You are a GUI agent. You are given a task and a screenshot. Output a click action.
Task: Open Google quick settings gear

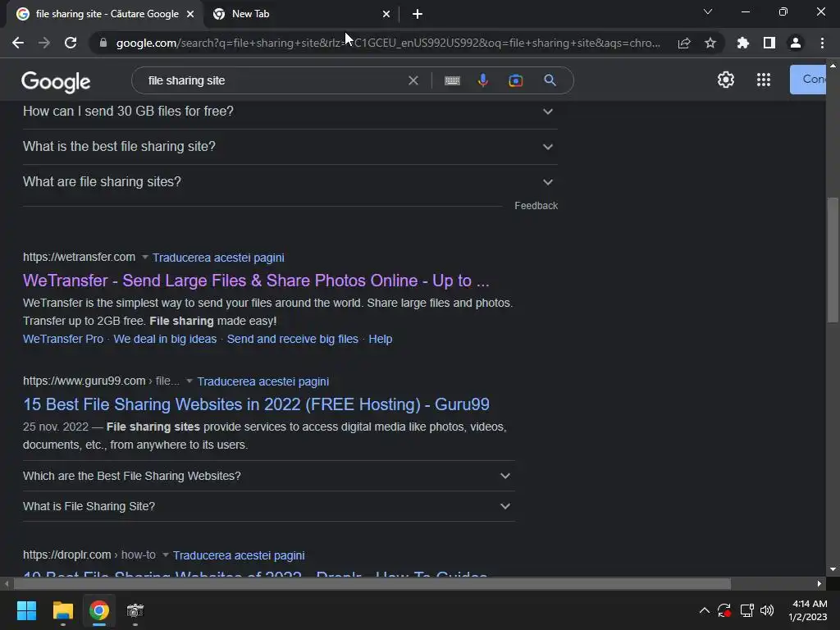pos(725,80)
